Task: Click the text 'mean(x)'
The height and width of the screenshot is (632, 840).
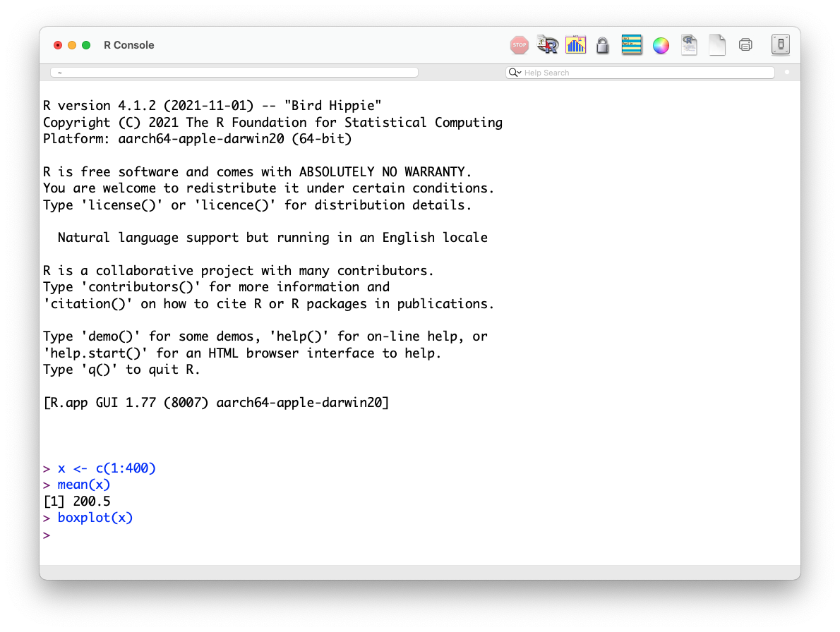Action: [x=83, y=485]
